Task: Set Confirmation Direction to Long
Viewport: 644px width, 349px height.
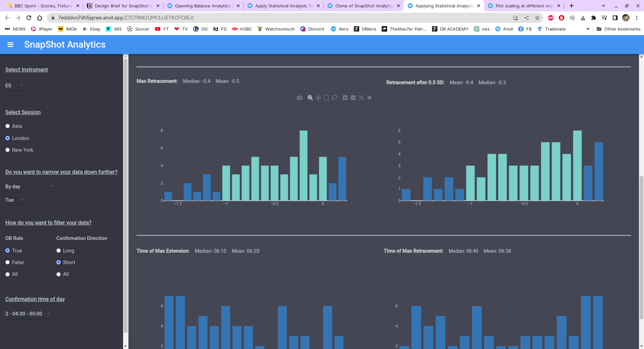Action: coord(58,251)
